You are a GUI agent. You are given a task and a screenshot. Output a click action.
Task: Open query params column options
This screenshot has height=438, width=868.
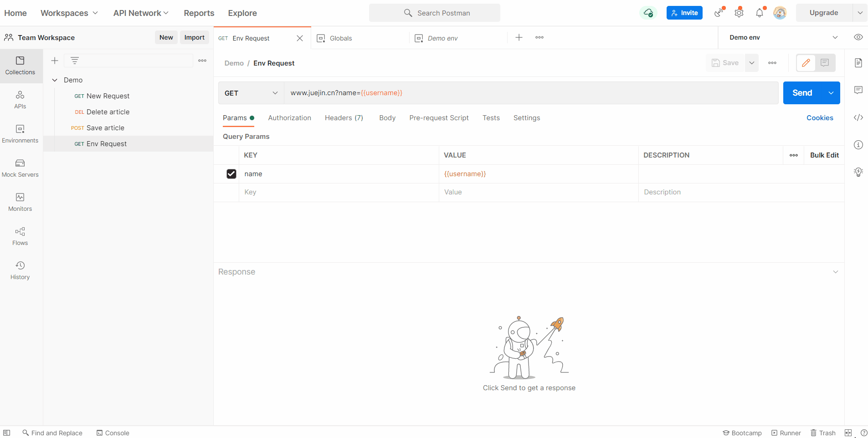(x=794, y=155)
